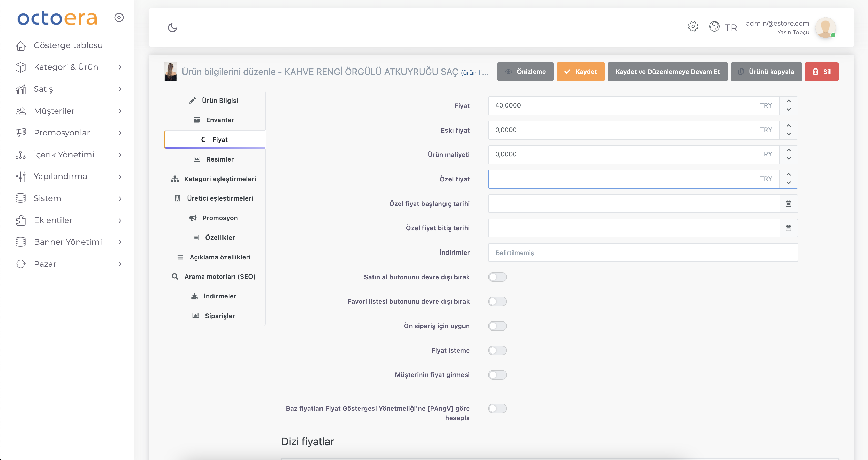This screenshot has width=868, height=460.
Task: Turn on Müşterinin fiyat girmesi toggle
Action: [497, 375]
